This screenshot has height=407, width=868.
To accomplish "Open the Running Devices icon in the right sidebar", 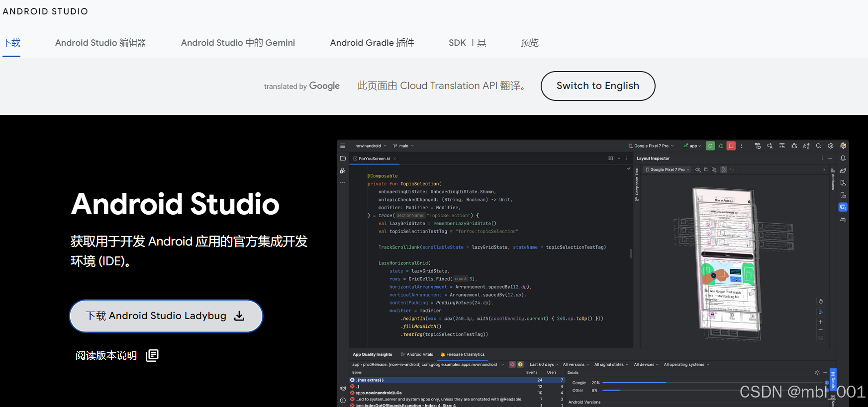I will click(x=843, y=195).
